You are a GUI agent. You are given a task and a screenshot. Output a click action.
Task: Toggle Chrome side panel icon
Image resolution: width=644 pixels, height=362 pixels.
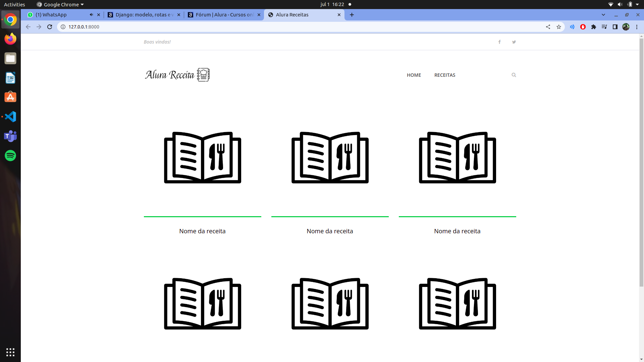615,27
